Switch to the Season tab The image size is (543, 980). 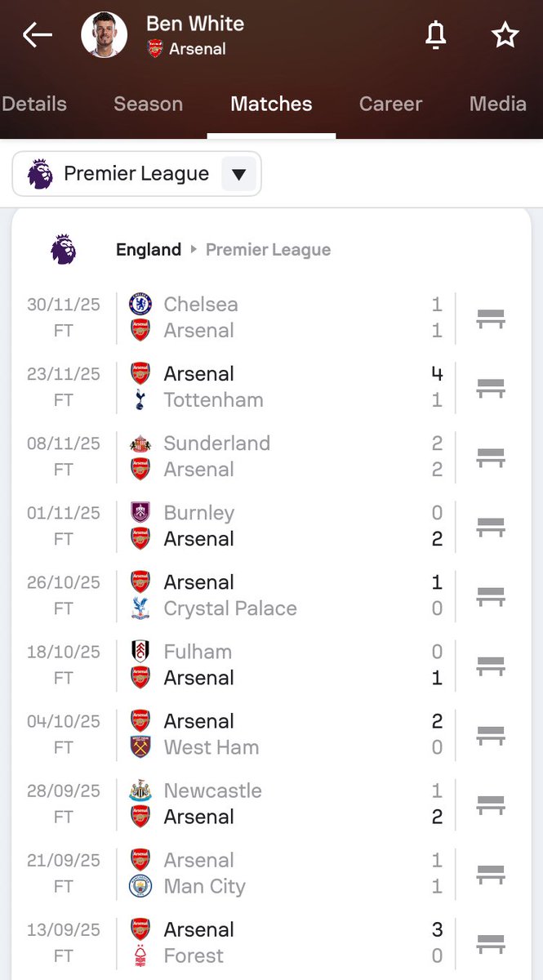(148, 104)
